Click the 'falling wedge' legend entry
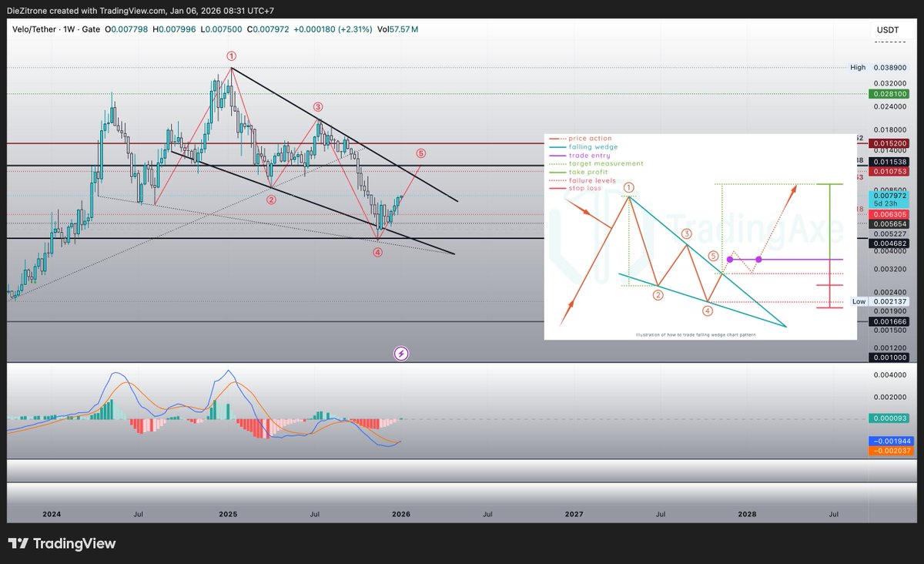 click(584, 146)
